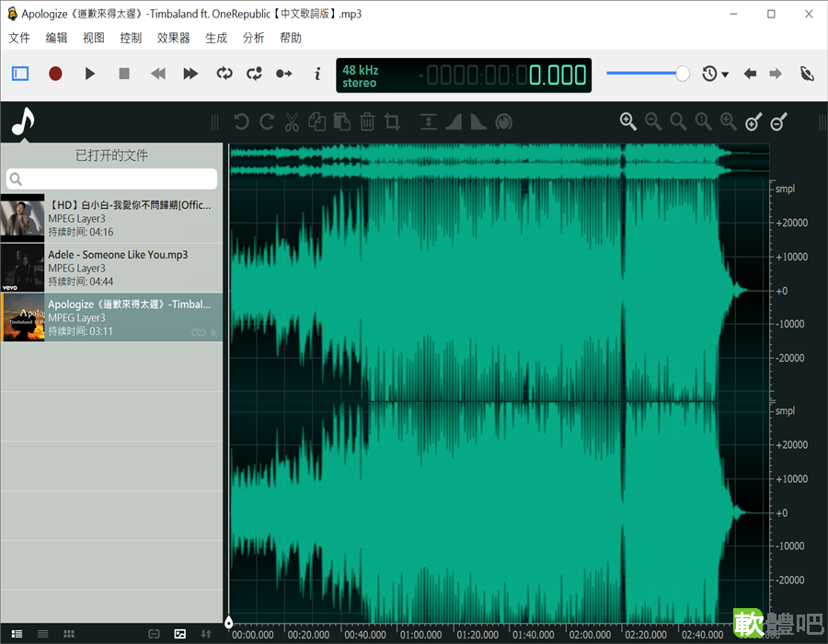Toggle the sidebar panel view button
The image size is (828, 644).
coord(20,74)
